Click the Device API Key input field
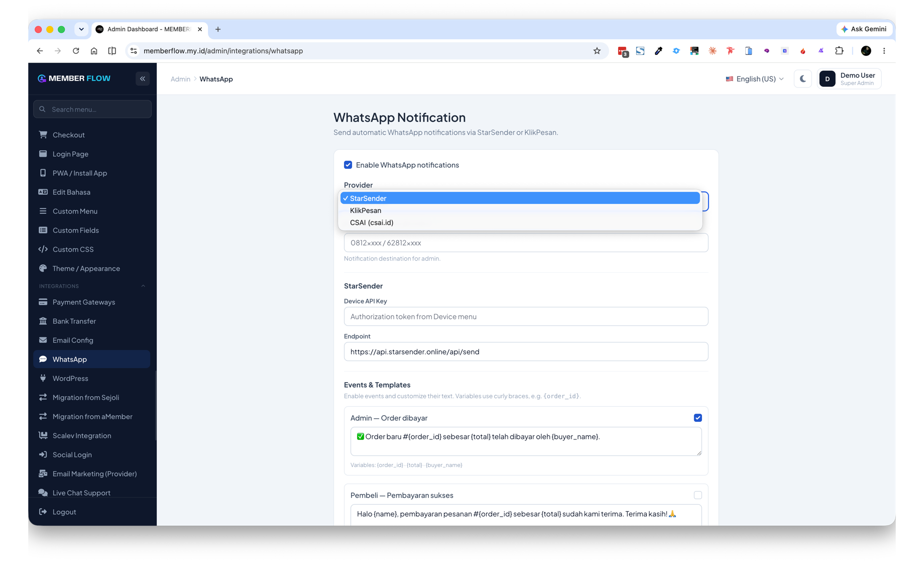This screenshot has width=924, height=563. click(526, 316)
